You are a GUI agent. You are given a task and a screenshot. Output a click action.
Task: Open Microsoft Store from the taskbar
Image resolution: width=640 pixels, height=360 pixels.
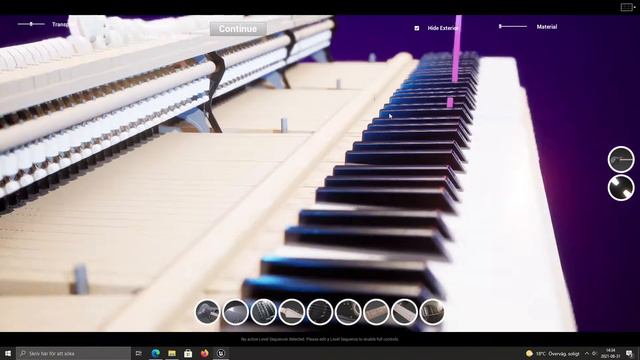[x=188, y=353]
